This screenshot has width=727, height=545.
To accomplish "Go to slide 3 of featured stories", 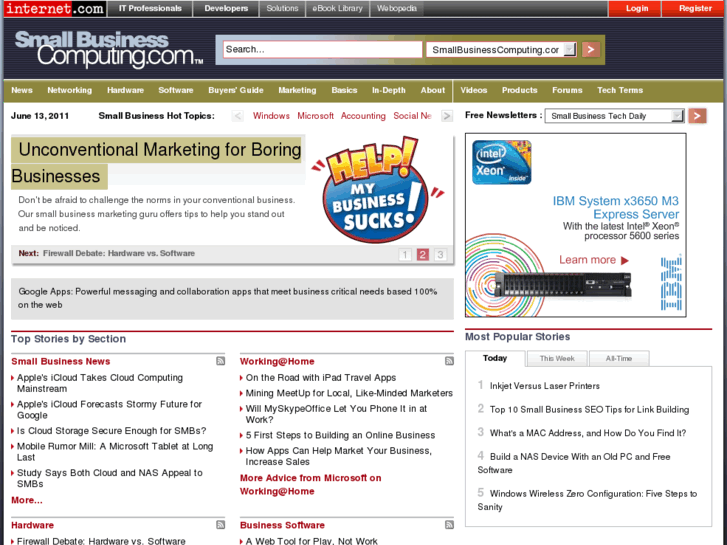I will (x=440, y=254).
